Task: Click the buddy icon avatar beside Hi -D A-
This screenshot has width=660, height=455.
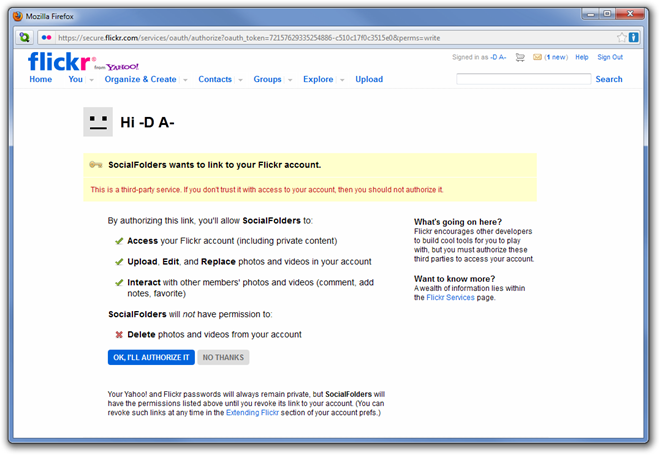Action: (x=98, y=122)
